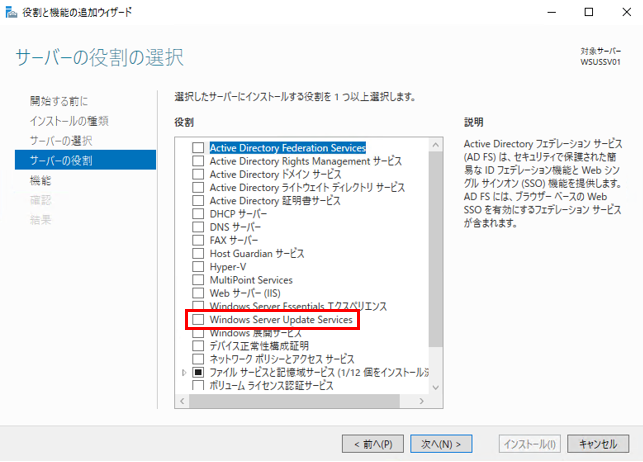Tick the DNS サーバー checkbox
643x462 pixels.
(x=198, y=227)
